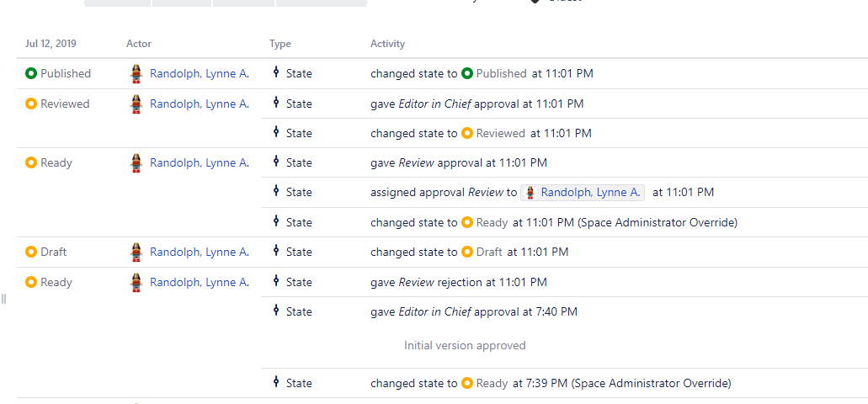Click the orange circle icon inside 'Ready at 7:39 PM' activity
Image resolution: width=868 pixels, height=404 pixels.
[467, 382]
